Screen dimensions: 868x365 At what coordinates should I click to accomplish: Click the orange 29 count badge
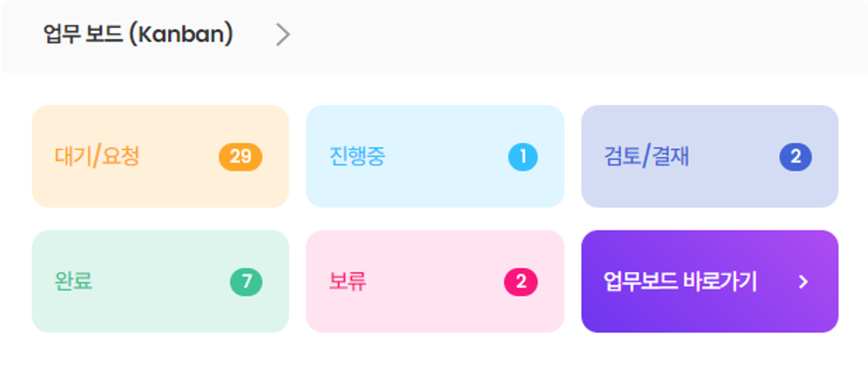coord(240,157)
